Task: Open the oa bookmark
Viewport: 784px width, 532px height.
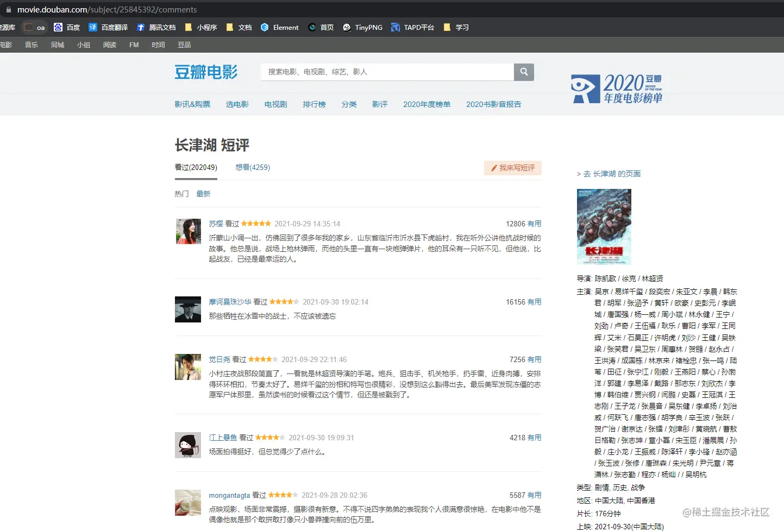Action: coord(35,27)
